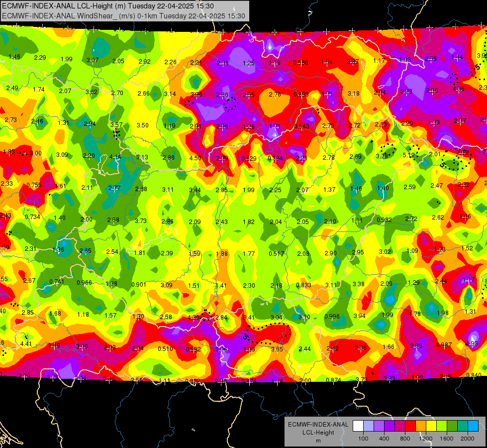Click the wind shear value 4.30
This screenshot has width=487, height=448.
[194, 318]
